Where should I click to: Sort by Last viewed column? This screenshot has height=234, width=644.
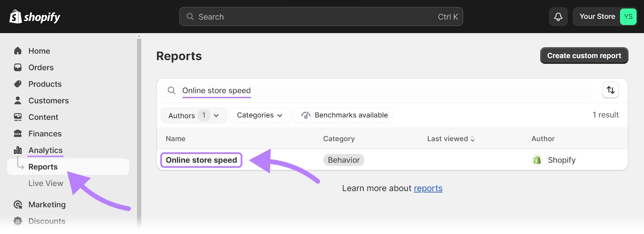[x=450, y=139]
